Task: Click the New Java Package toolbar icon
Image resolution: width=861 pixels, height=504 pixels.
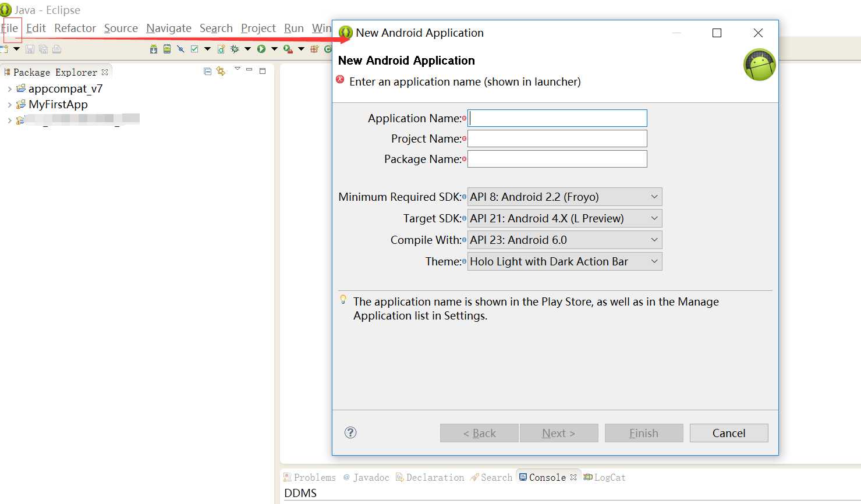Action: 314,49
